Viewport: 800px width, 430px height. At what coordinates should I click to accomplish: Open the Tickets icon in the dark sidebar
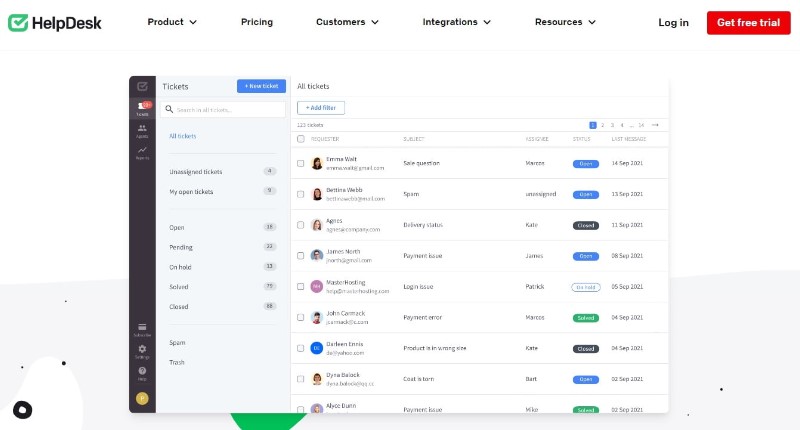pos(142,108)
